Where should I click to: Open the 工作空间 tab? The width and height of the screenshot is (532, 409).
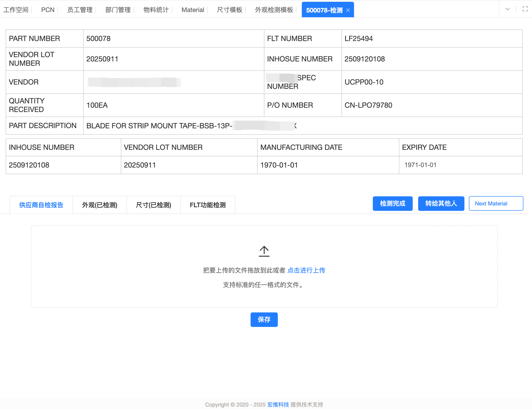coord(16,10)
